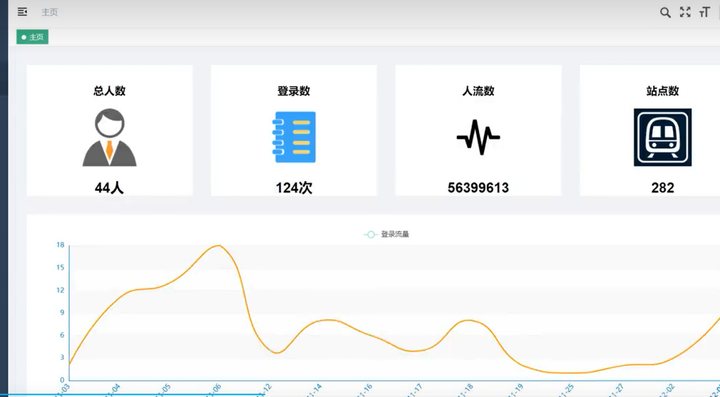
Task: Click the y-axis label 15
Action: pyautogui.click(x=61, y=268)
